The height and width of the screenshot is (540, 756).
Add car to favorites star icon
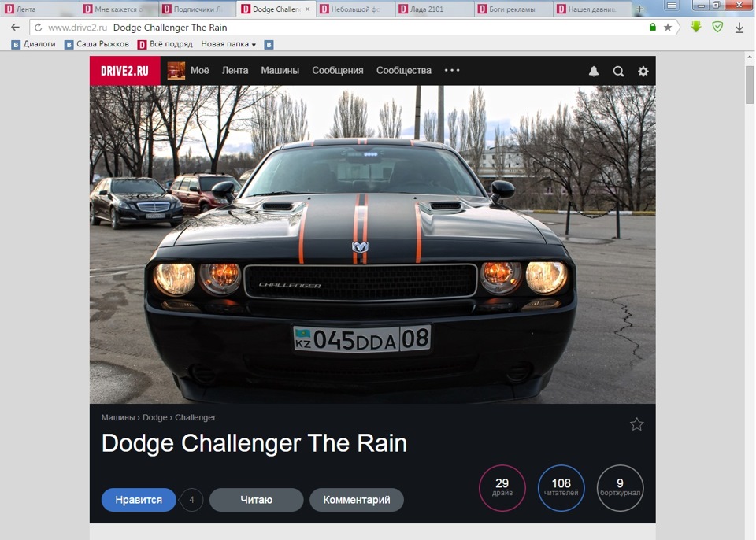[636, 424]
